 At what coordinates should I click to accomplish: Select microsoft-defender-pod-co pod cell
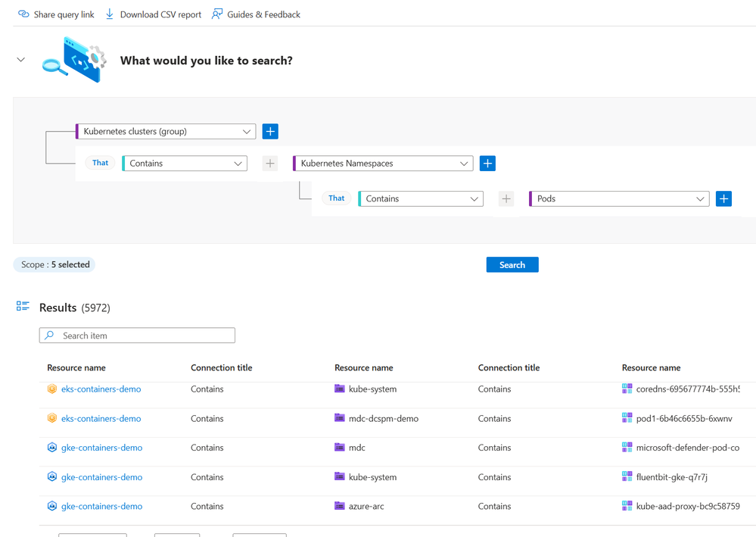[688, 448]
